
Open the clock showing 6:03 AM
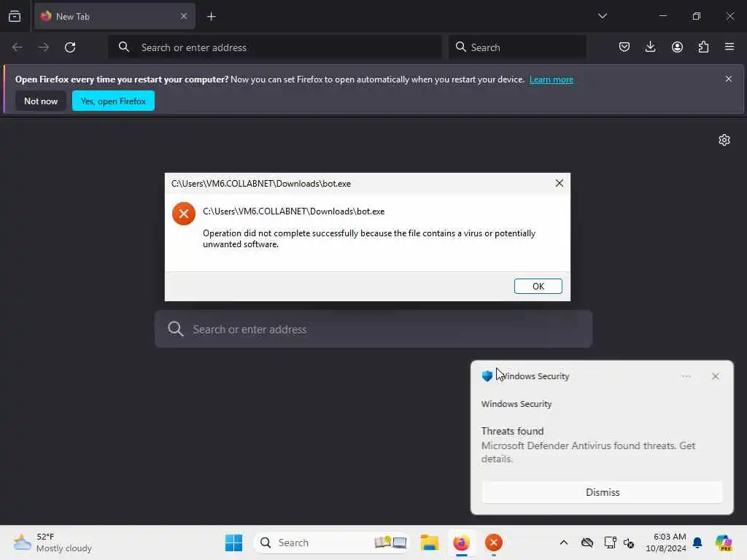pos(665,542)
